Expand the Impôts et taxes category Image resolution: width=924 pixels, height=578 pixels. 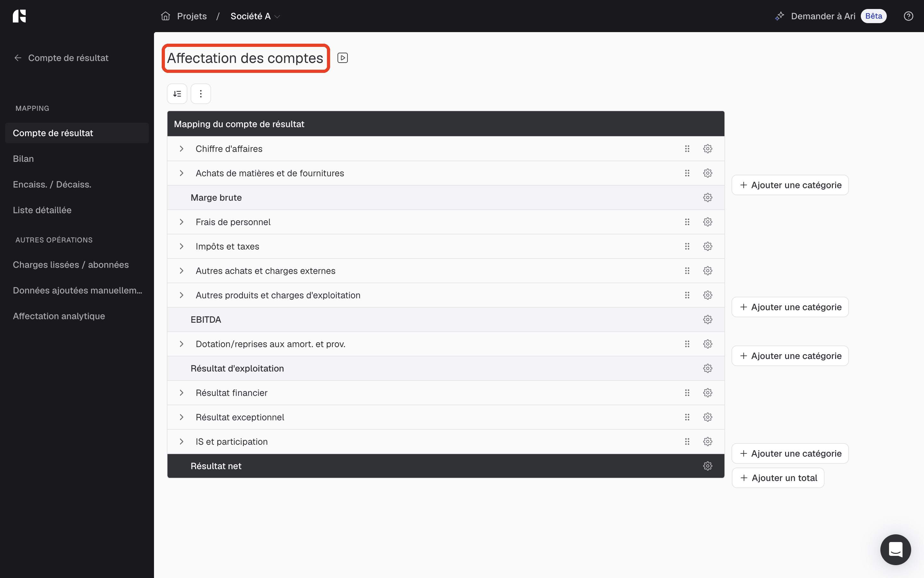(x=182, y=247)
